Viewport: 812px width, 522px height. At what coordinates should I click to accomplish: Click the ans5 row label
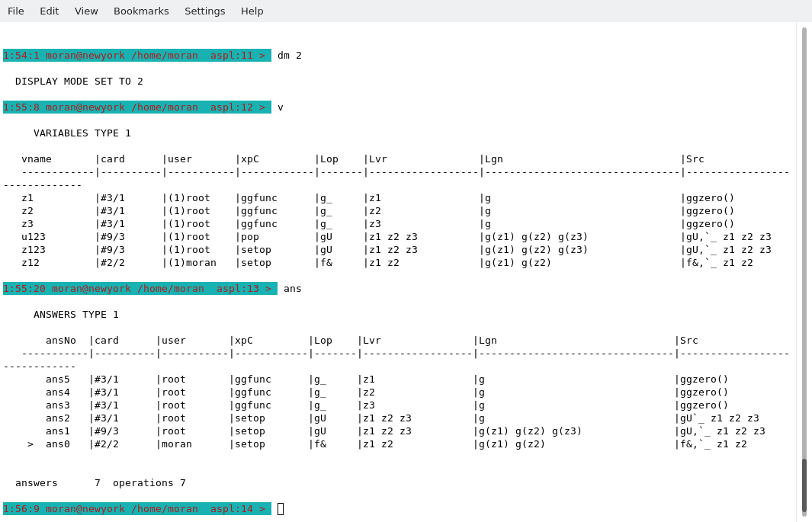click(x=58, y=379)
